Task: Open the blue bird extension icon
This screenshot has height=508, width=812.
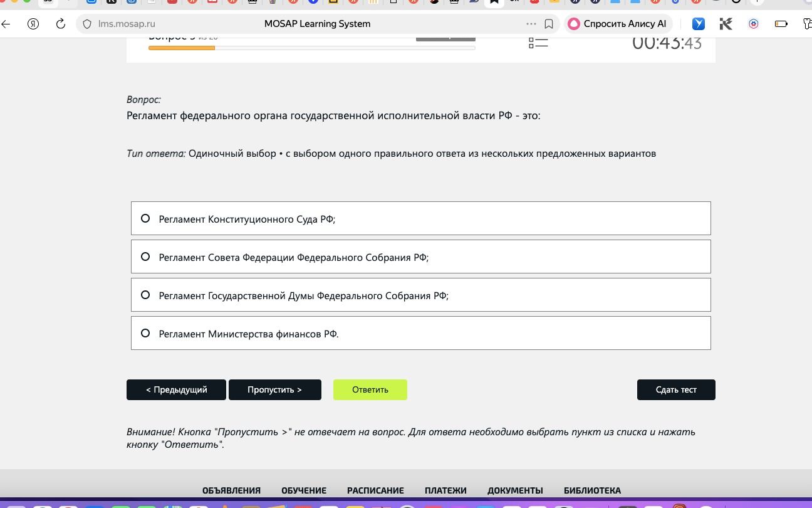Action: tap(699, 24)
